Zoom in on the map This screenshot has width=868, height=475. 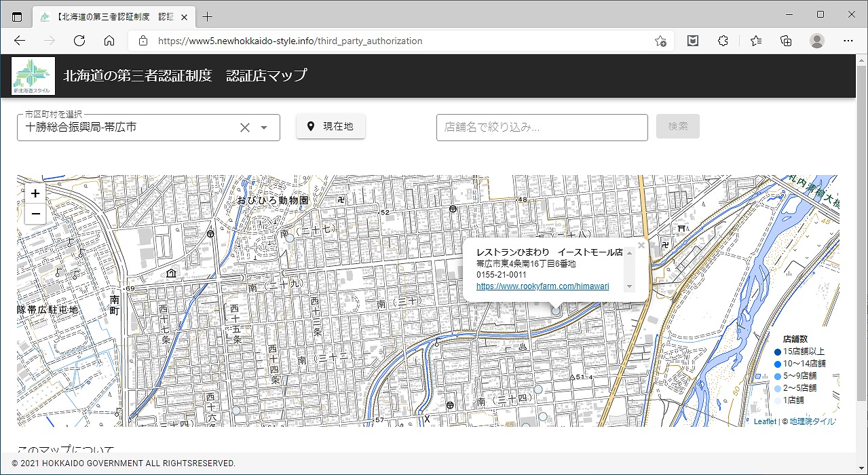tap(35, 193)
